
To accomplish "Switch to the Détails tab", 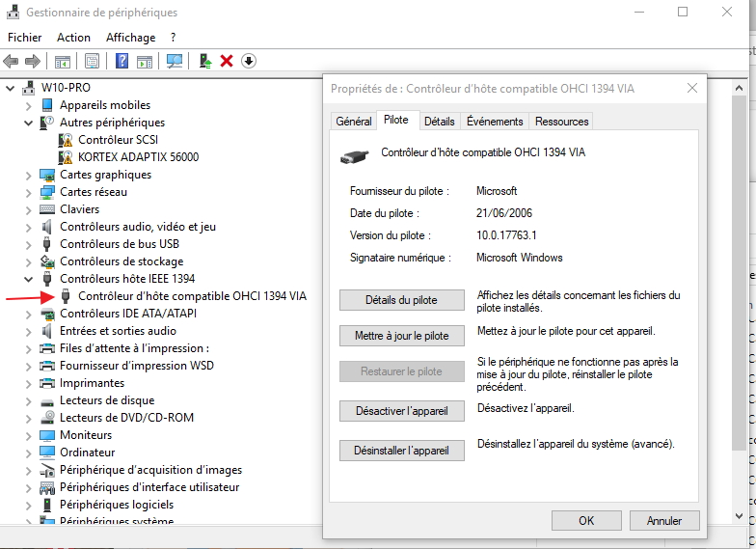I will 440,122.
